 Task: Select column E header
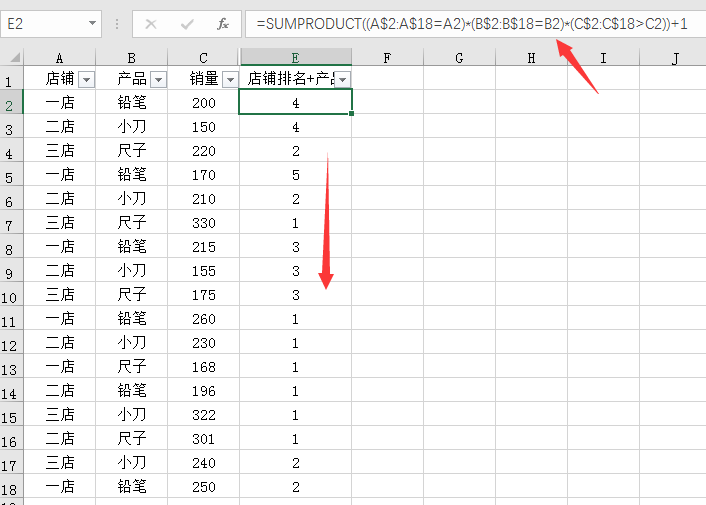[296, 58]
